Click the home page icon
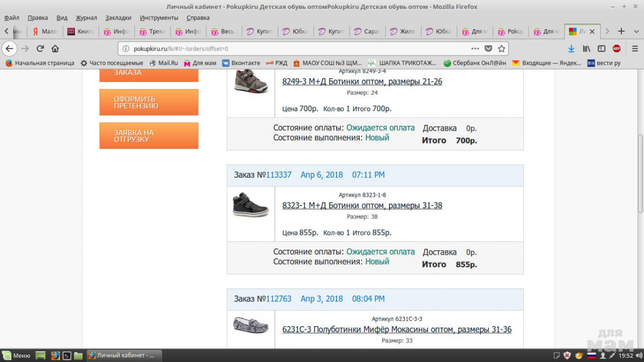 tap(55, 49)
